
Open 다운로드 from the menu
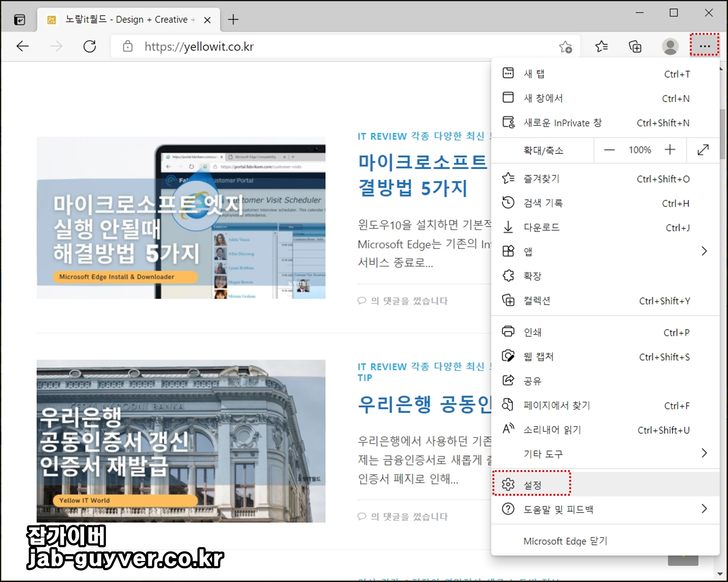[x=605, y=227]
